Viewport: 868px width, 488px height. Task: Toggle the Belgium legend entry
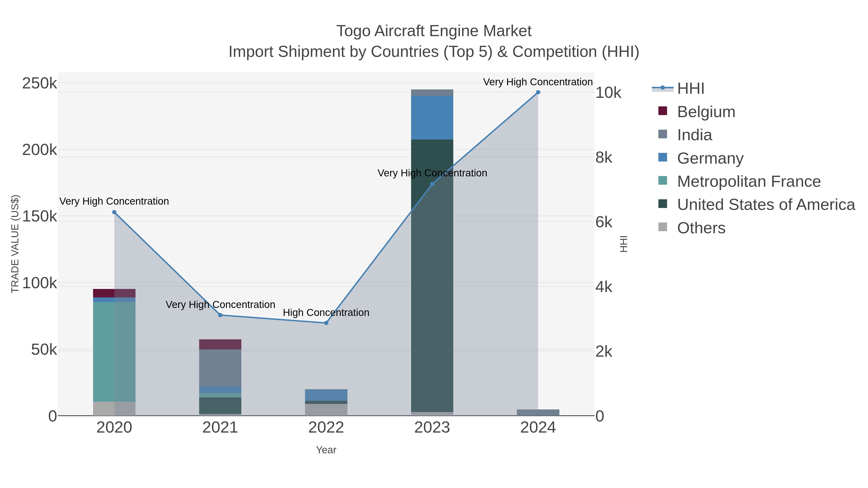click(697, 112)
